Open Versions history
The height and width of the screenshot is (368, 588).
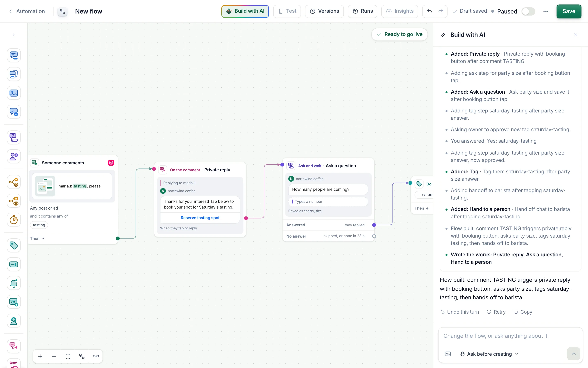click(324, 11)
